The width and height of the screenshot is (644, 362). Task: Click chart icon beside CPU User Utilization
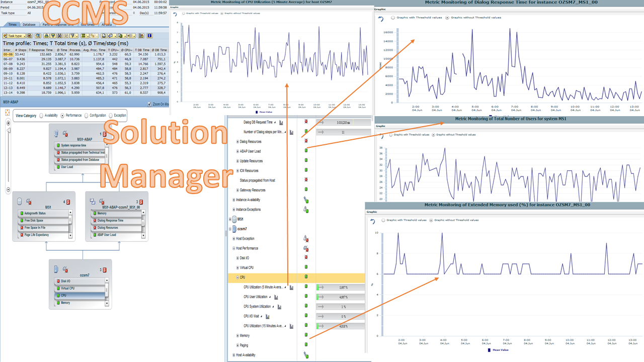click(277, 297)
